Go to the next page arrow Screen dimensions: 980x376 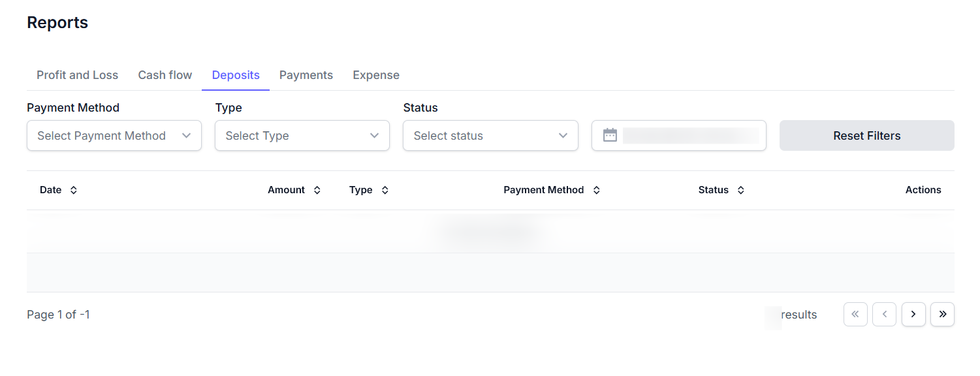(x=913, y=314)
